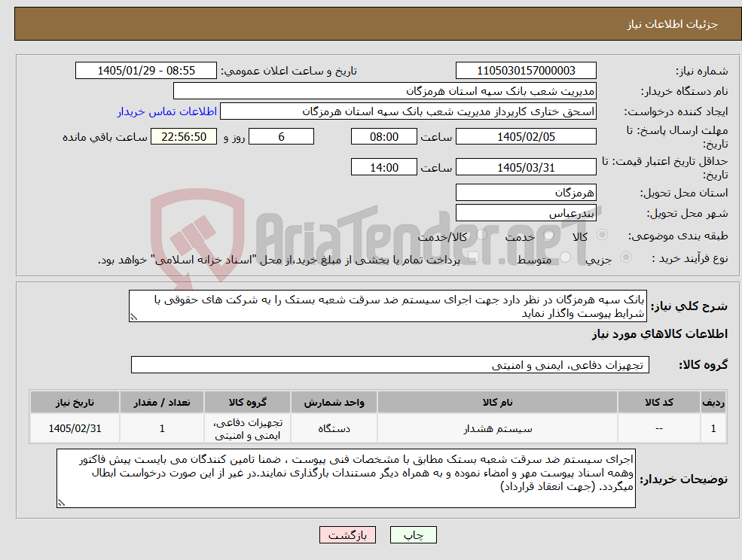Select the متوسط purchase type radio
This screenshot has height=560, width=742.
566,257
